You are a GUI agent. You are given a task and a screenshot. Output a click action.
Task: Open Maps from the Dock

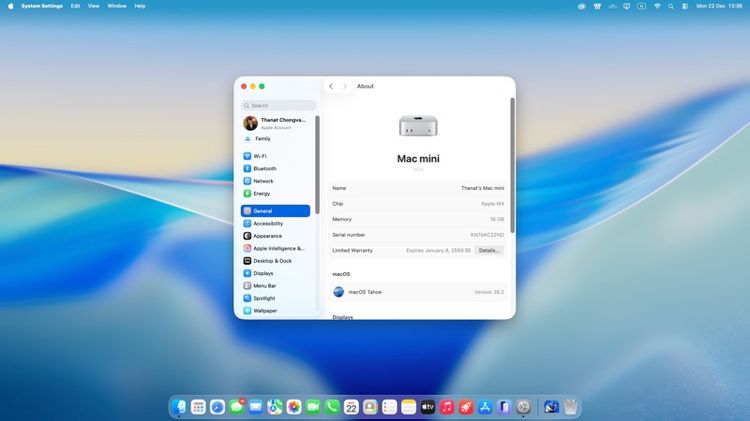coord(275,407)
